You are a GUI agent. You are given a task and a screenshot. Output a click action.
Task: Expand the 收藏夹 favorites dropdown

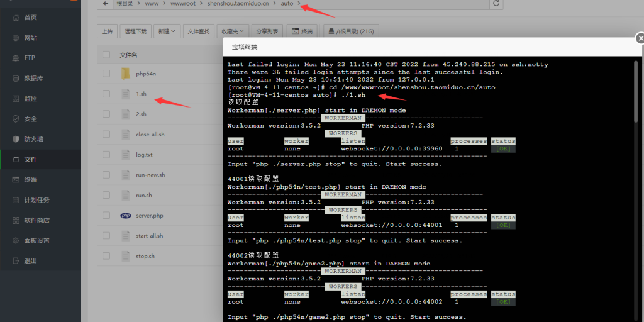[233, 31]
